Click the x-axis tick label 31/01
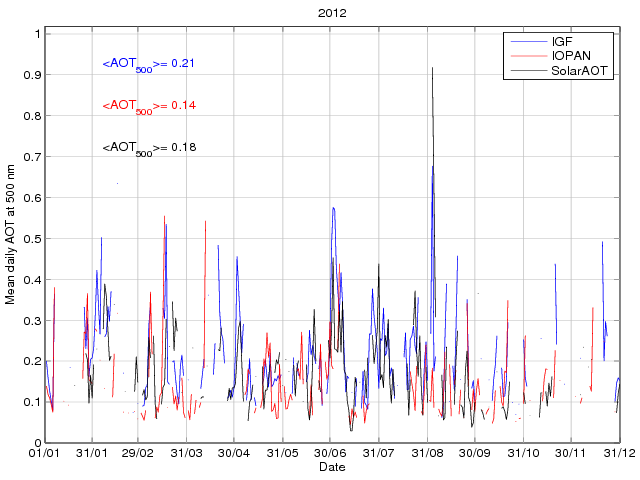The height and width of the screenshot is (480, 640). (92, 453)
